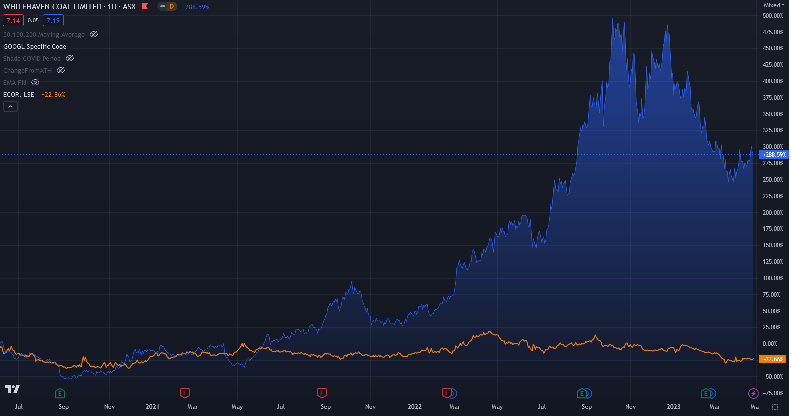
Task: Click the Shade COVID Period label
Action: point(32,58)
